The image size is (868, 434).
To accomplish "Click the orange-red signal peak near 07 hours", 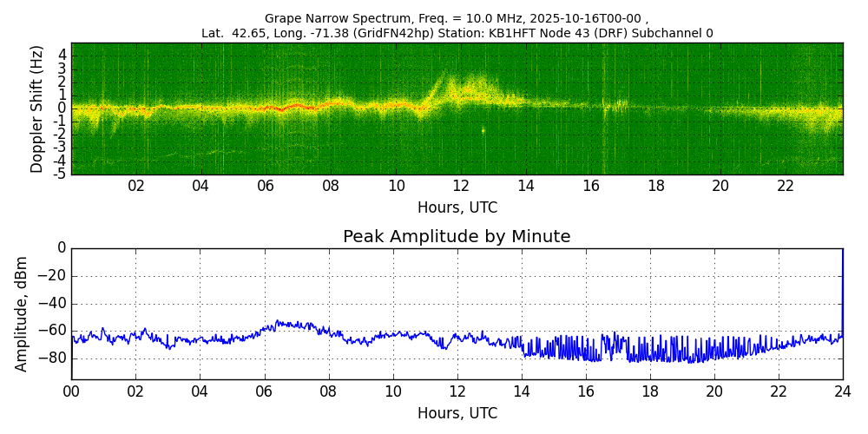I will [x=297, y=106].
